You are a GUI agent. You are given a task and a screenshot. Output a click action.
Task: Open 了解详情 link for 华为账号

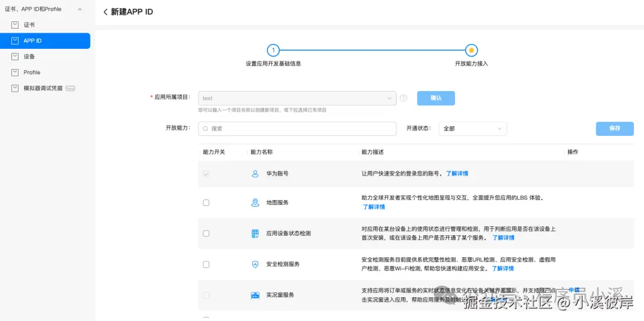(x=457, y=174)
